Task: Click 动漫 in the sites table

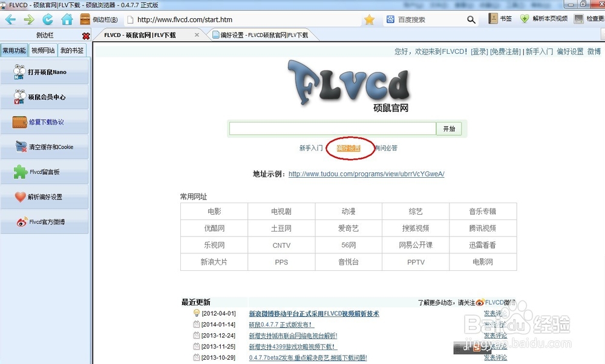Action: [348, 211]
